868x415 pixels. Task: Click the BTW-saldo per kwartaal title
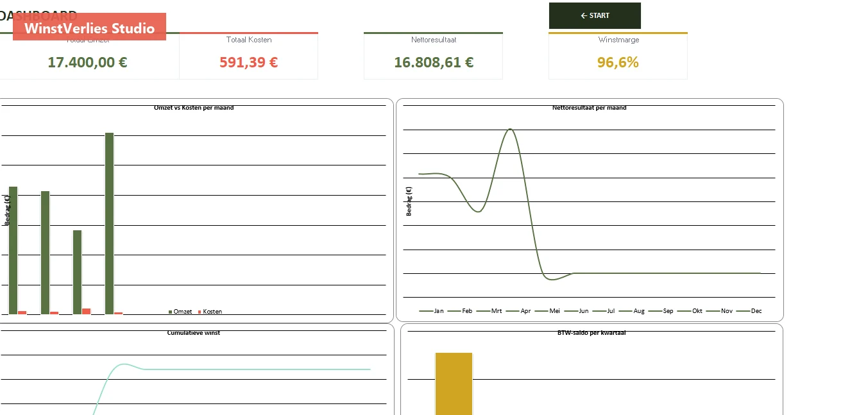coord(591,333)
